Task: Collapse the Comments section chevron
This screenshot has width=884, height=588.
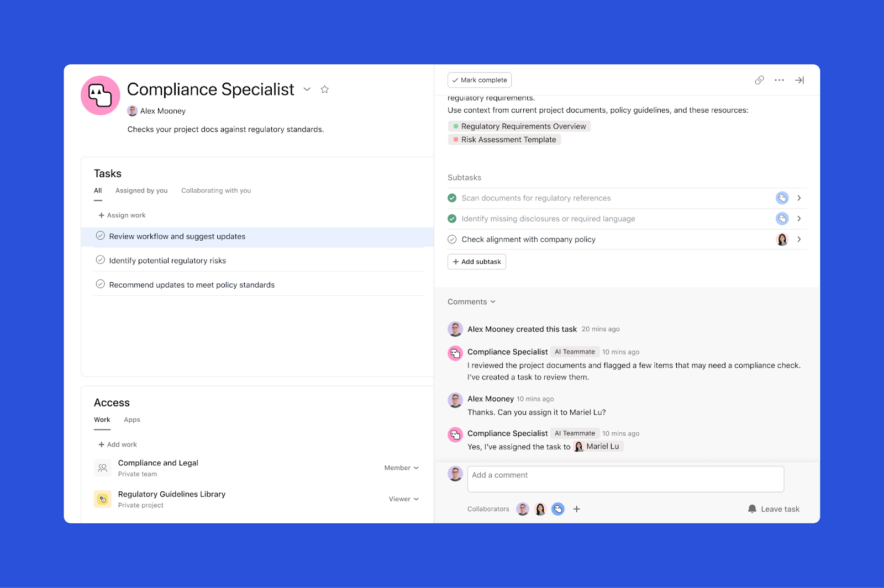Action: [x=493, y=302]
